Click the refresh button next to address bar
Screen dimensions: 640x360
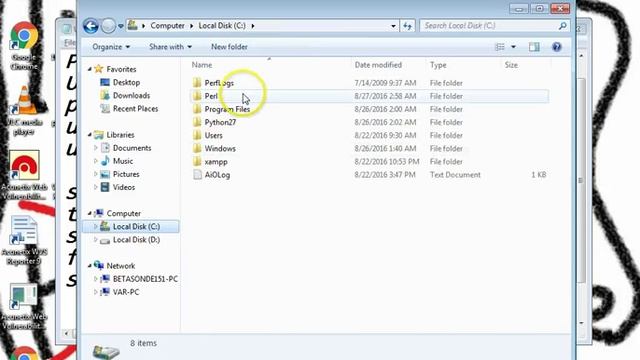point(407,26)
